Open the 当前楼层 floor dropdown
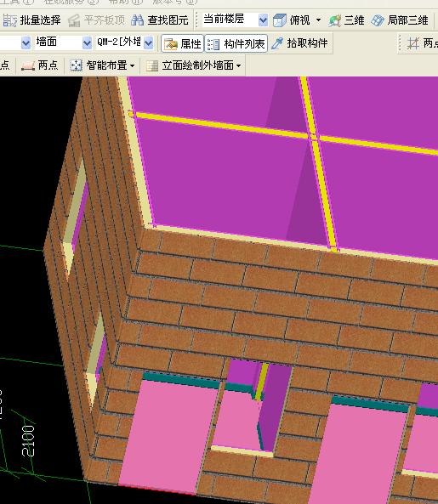 (x=263, y=20)
